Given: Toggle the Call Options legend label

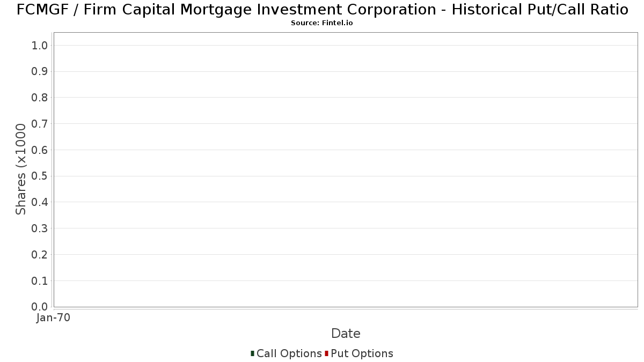Looking at the screenshot, I should 289,353.
